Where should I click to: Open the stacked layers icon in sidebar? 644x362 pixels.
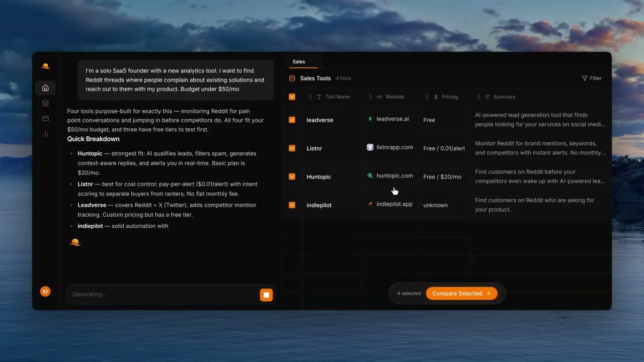45,103
